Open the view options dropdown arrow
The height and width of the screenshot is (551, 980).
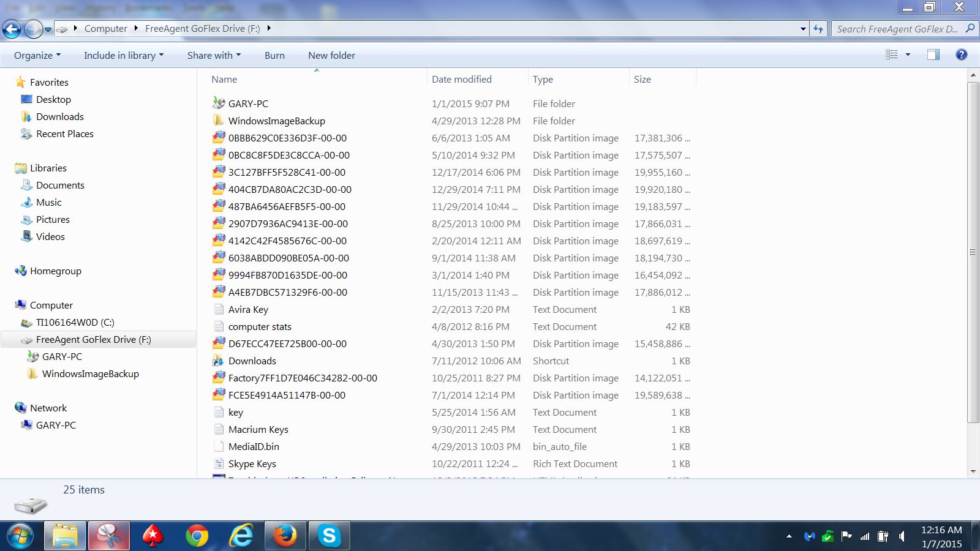coord(908,54)
